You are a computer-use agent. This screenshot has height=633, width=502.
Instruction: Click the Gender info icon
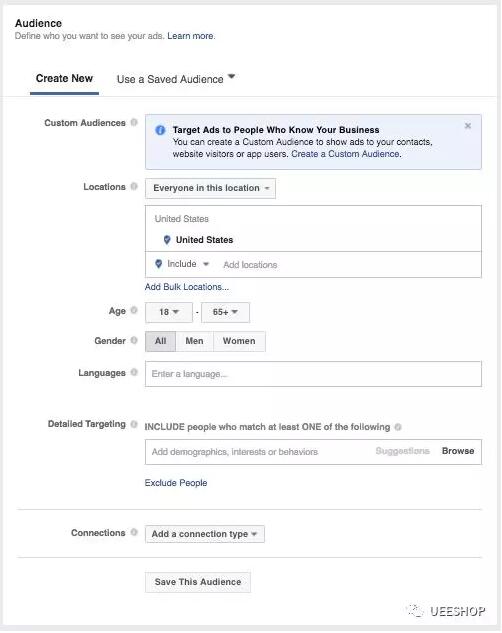point(134,340)
